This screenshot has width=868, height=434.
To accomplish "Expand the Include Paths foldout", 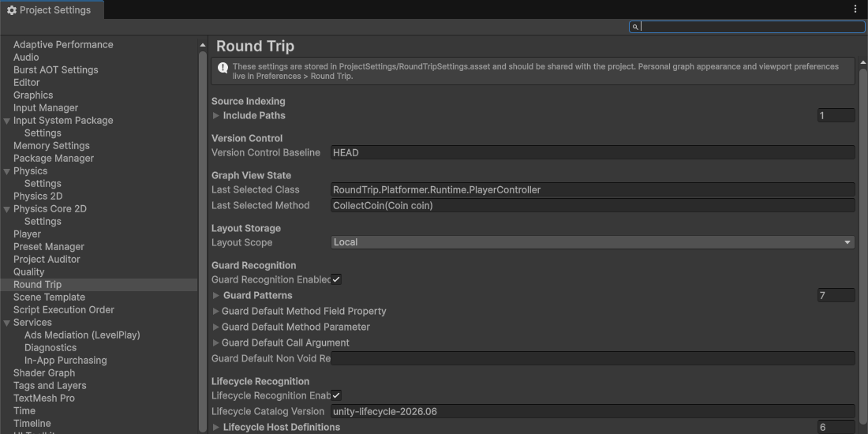I will click(x=216, y=115).
